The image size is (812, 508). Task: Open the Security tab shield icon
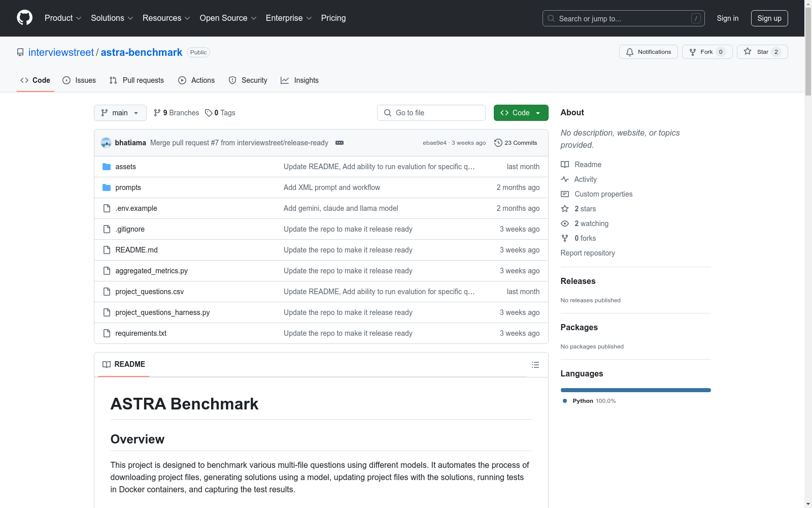point(232,80)
